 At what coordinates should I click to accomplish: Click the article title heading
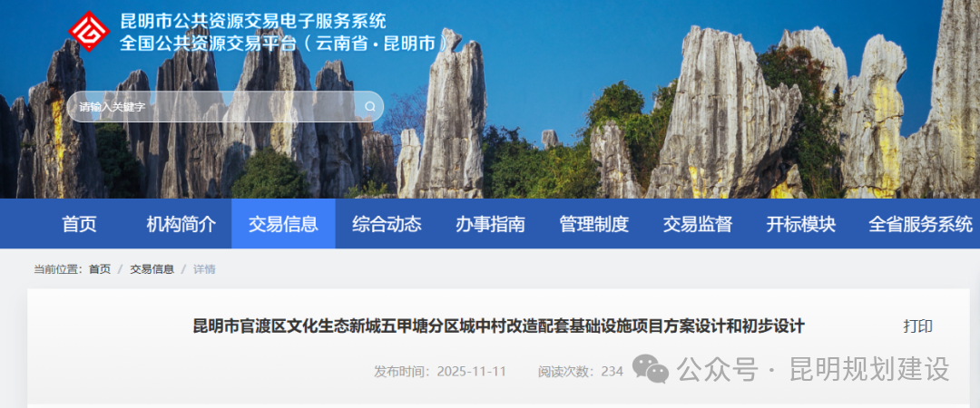pyautogui.click(x=499, y=326)
